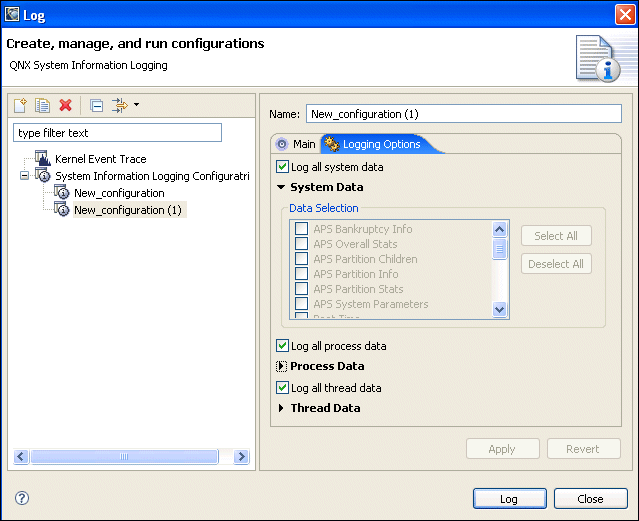Open the filter configurations dropdown arrow
Image resolution: width=639 pixels, height=521 pixels.
136,104
